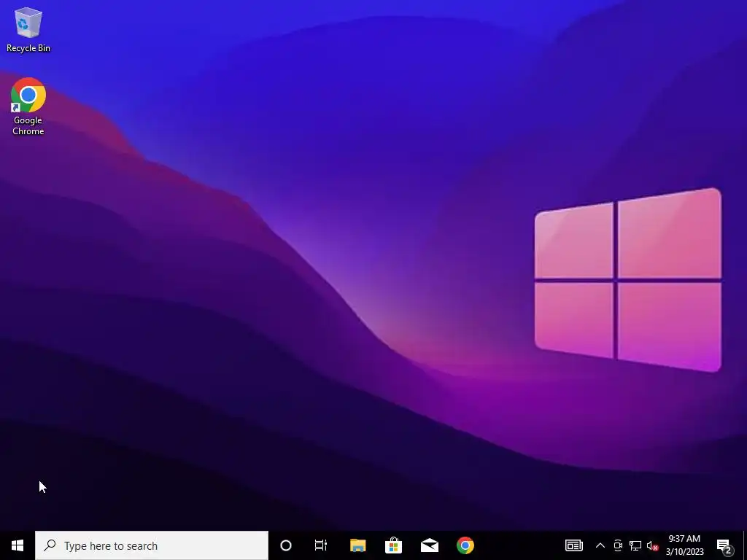Open Cortana circle icon on taskbar

click(x=286, y=545)
